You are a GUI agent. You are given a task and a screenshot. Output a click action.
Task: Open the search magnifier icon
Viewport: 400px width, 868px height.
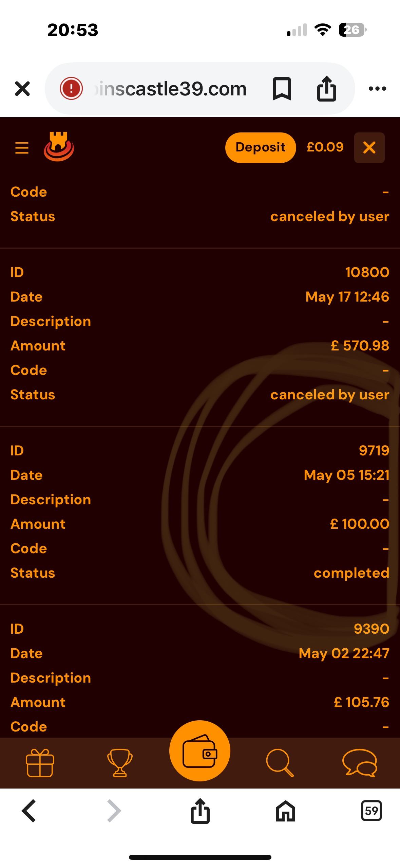click(280, 763)
